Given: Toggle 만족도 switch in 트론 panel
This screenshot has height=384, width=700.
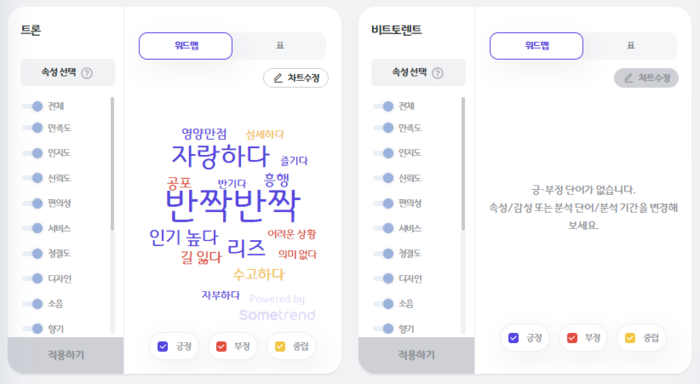Looking at the screenshot, I should 33,128.
